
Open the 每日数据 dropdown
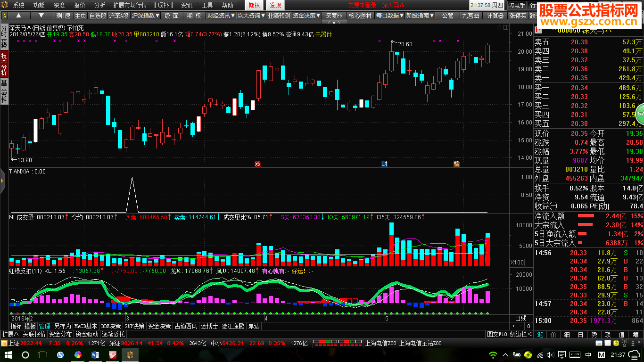pos(389,16)
